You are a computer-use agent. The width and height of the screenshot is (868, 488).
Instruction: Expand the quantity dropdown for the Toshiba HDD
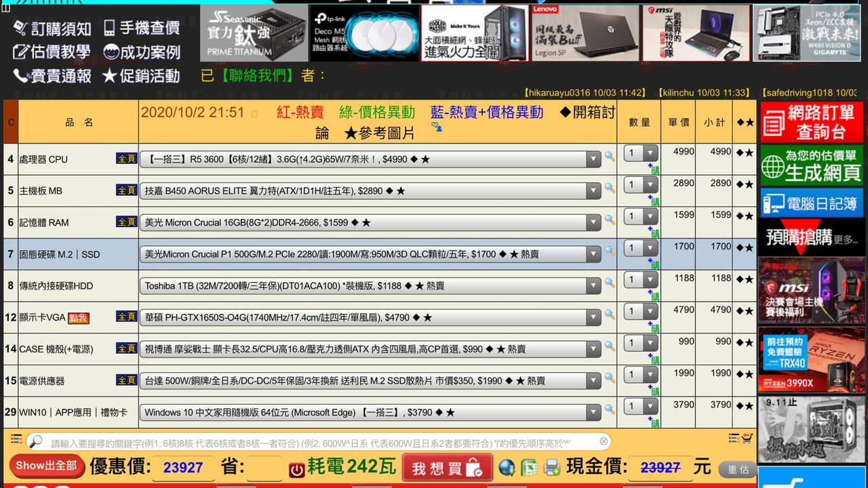(650, 279)
